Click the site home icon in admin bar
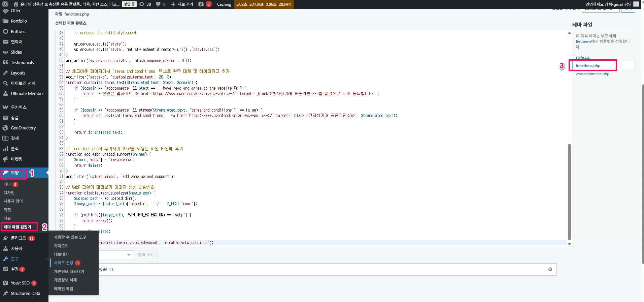Image resolution: width=644 pixels, height=302 pixels. (16, 4)
